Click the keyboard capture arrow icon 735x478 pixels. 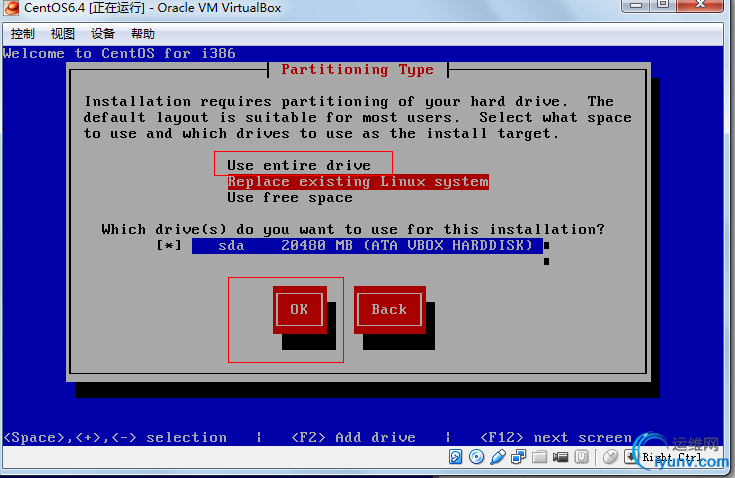(x=631, y=456)
